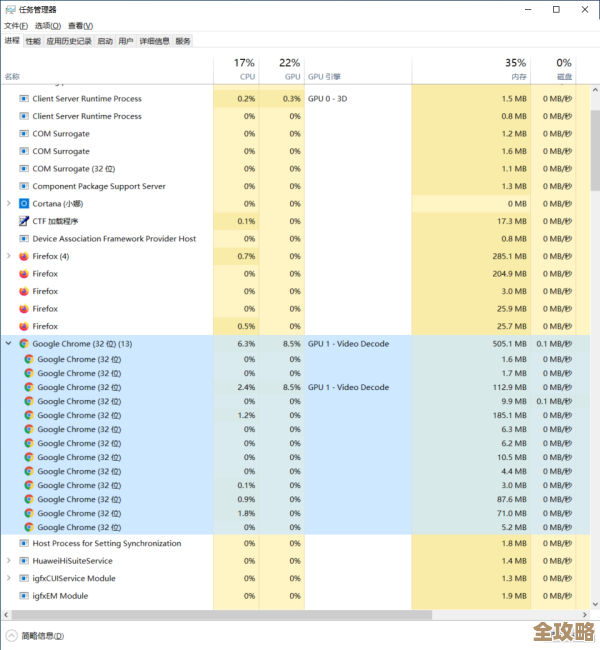Click the Device Association Framework Provider Host icon
The width and height of the screenshot is (600, 650).
(24, 239)
